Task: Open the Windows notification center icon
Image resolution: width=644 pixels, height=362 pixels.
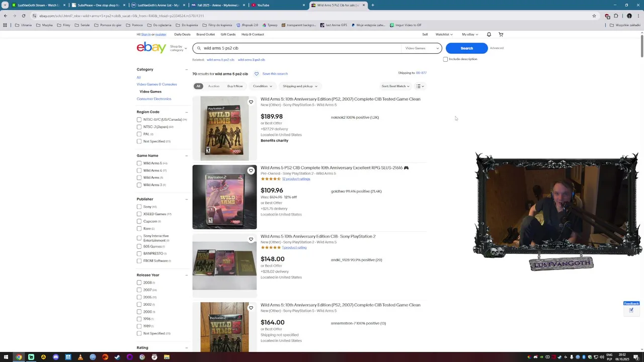Action: coord(636,357)
